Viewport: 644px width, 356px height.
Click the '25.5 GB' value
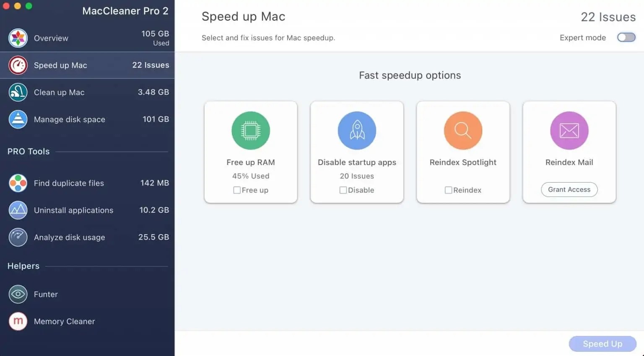(154, 237)
